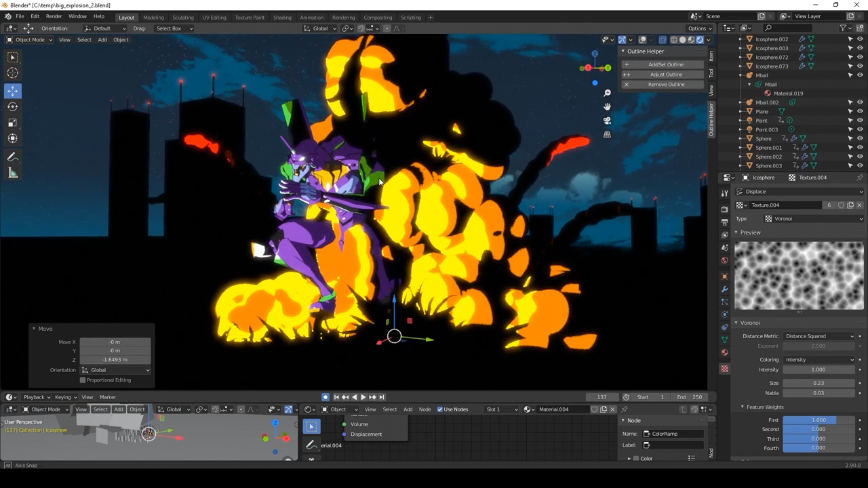Open the Object properties tab icon

click(724, 277)
